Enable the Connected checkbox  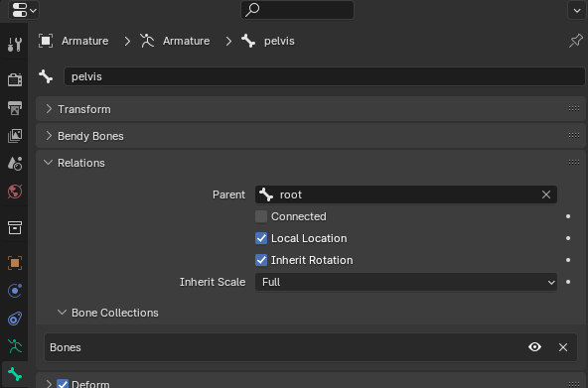point(261,216)
